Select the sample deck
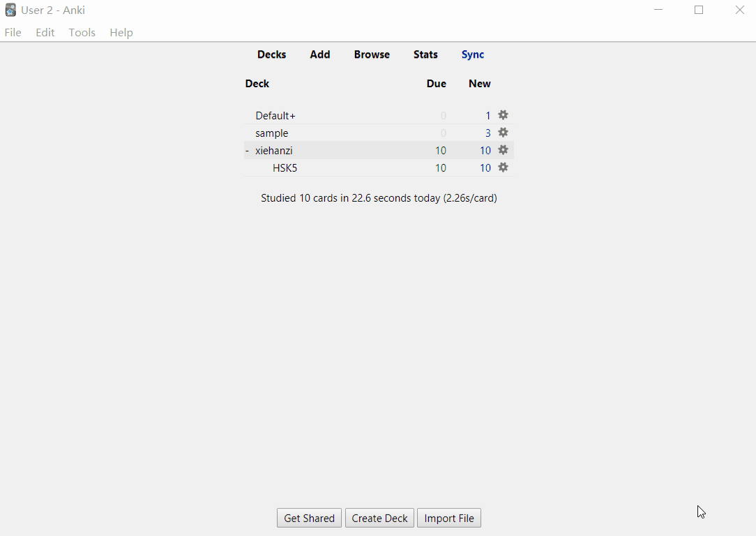Viewport: 756px width, 536px height. tap(271, 133)
